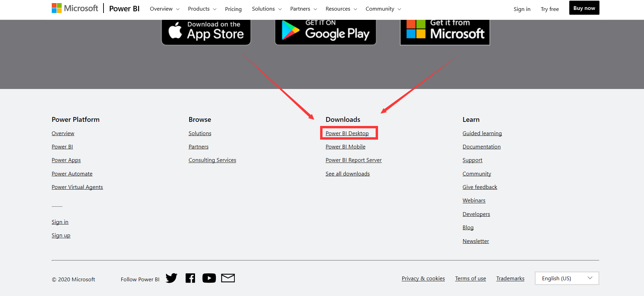This screenshot has height=296, width=644.
Task: Open the Power Virtual Agents link
Action: 77,187
